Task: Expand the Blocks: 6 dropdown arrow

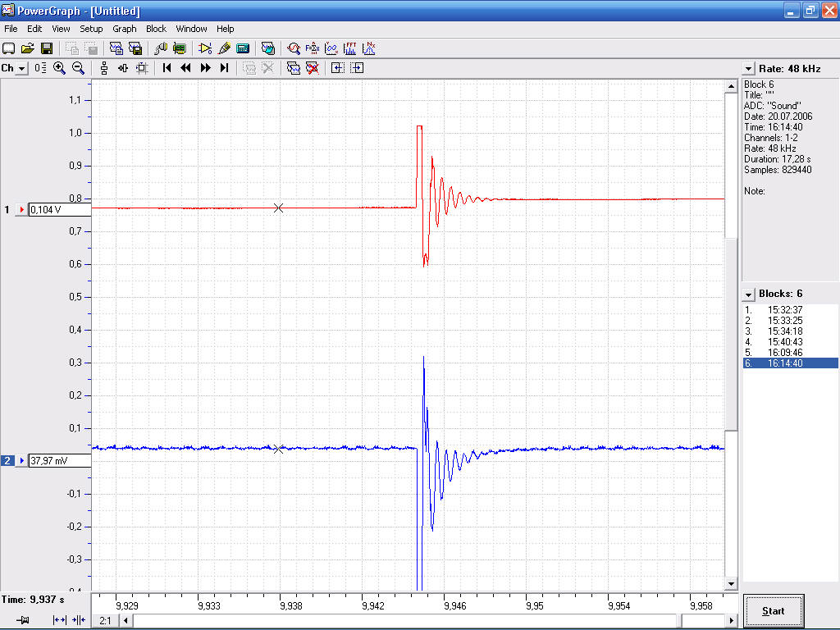Action: click(x=748, y=294)
